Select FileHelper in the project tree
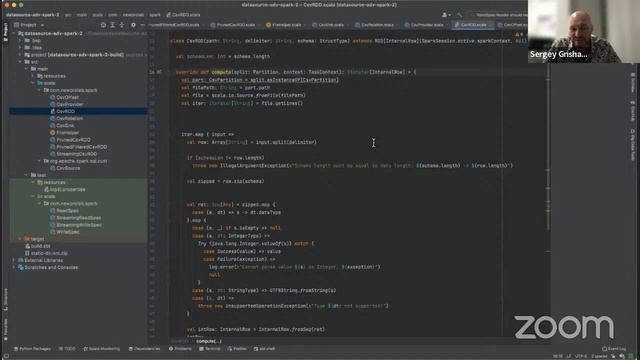The image size is (640, 360). click(67, 133)
